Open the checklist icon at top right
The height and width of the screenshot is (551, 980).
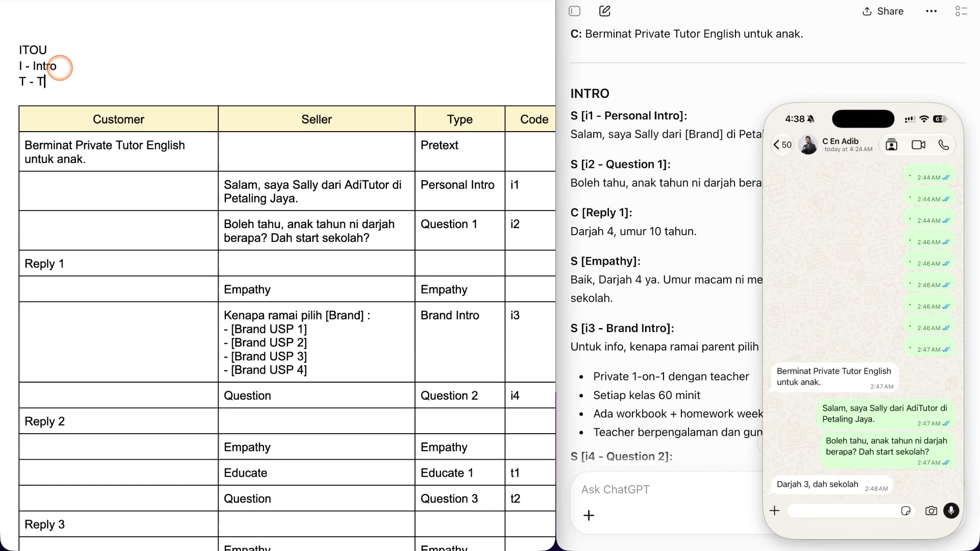click(x=961, y=11)
